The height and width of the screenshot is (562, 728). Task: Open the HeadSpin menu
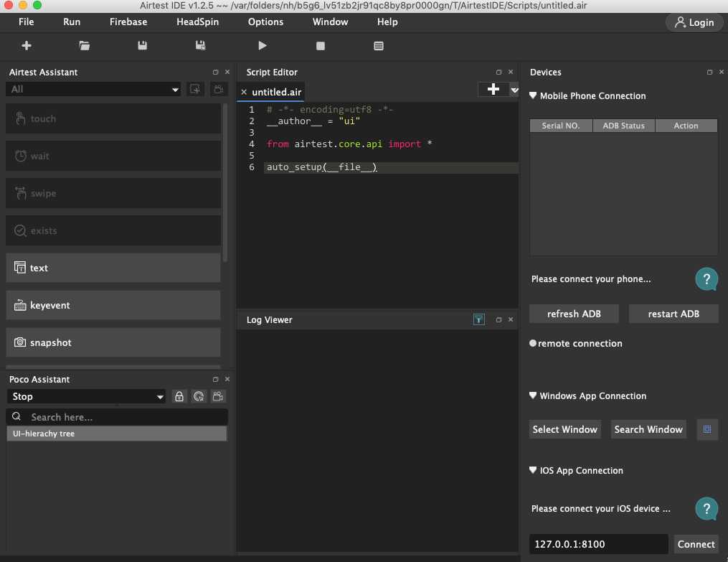[197, 22]
